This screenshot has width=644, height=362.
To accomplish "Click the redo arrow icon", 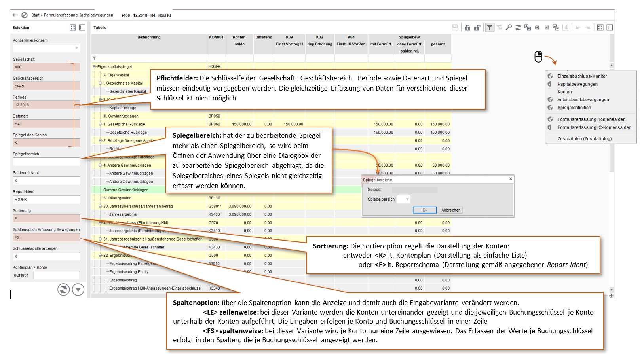I will point(588,27).
